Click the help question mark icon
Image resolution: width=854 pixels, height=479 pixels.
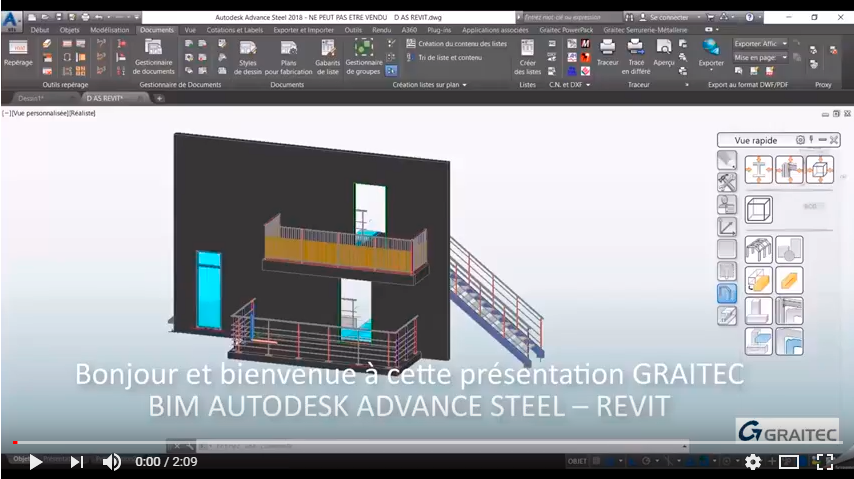coord(749,17)
